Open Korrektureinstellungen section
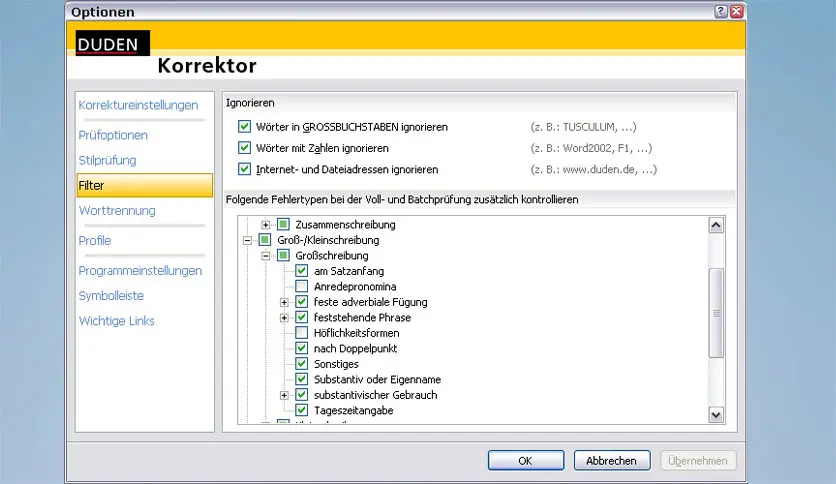 [138, 105]
